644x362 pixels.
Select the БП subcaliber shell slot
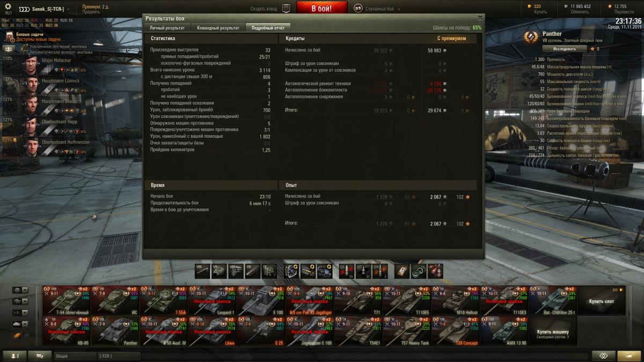click(363, 271)
